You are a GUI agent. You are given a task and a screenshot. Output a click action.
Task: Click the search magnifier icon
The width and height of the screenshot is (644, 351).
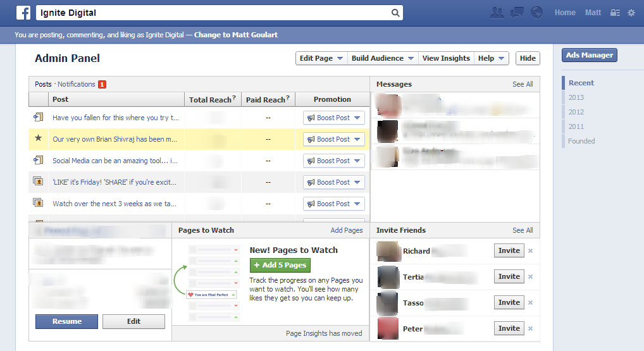[395, 13]
